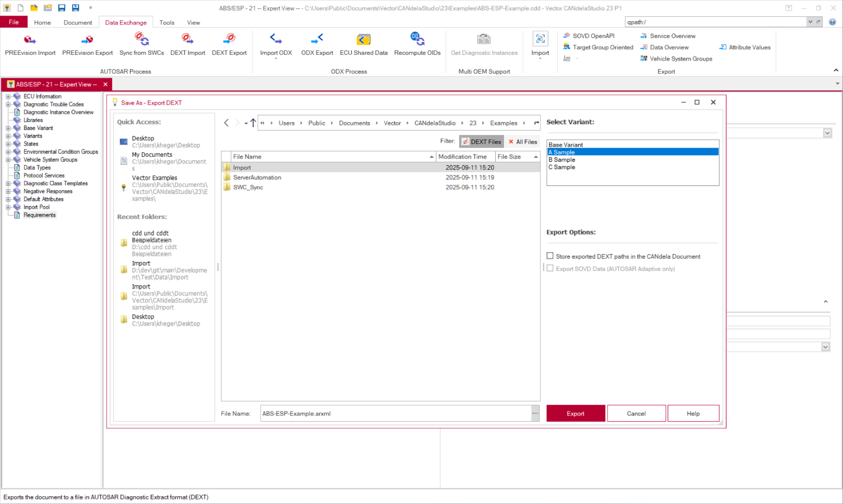843x504 pixels.
Task: Click in the File Name input field
Action: point(395,413)
